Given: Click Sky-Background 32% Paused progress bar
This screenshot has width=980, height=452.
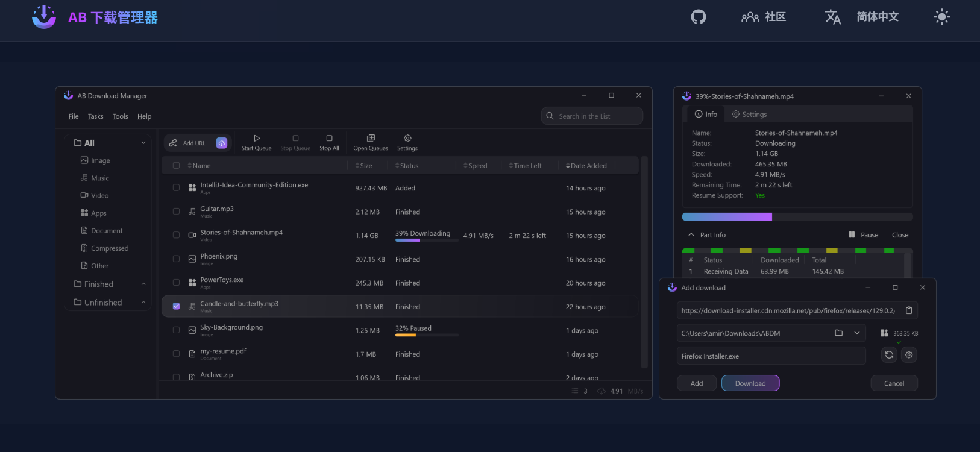Looking at the screenshot, I should 427,335.
